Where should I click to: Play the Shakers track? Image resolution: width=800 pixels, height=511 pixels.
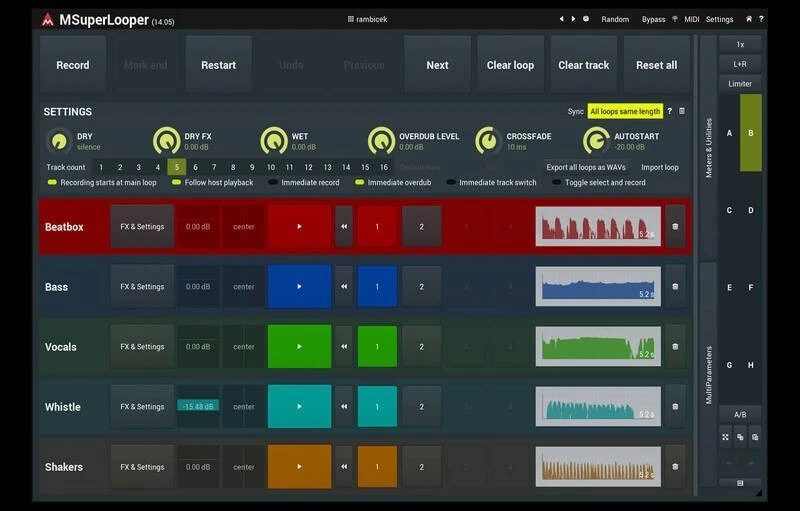[299, 467]
